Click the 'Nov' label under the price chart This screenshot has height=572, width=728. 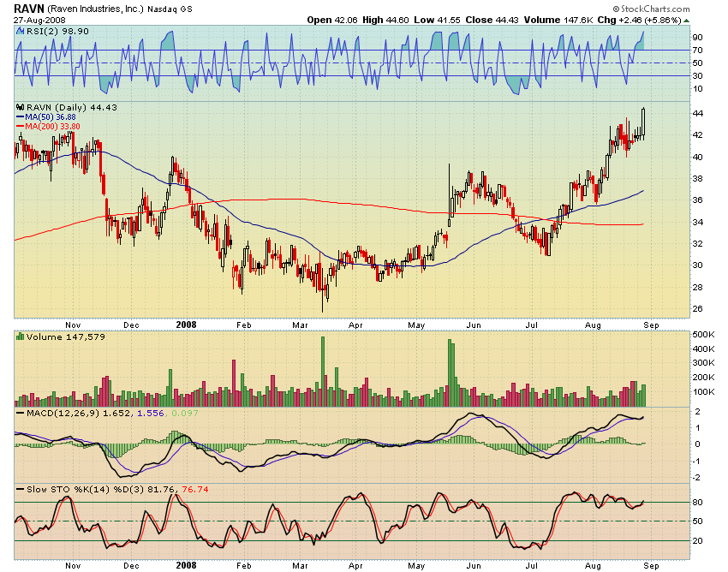pos(73,325)
